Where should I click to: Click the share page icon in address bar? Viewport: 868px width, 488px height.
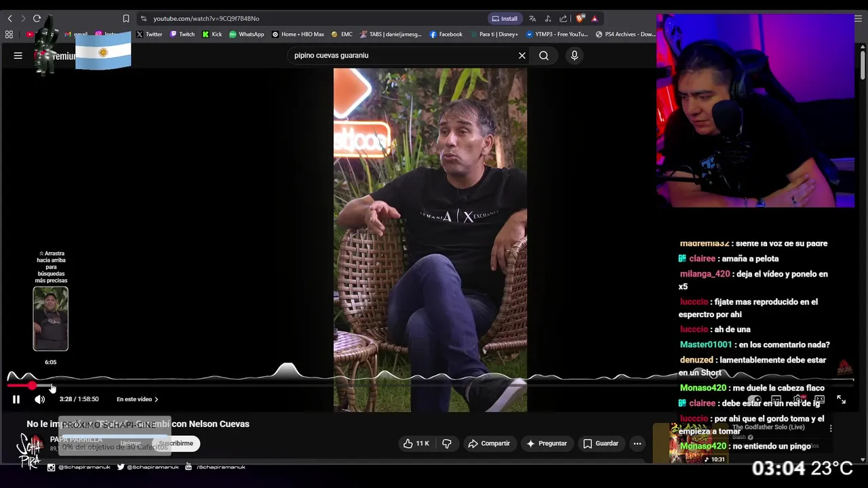[x=563, y=18]
